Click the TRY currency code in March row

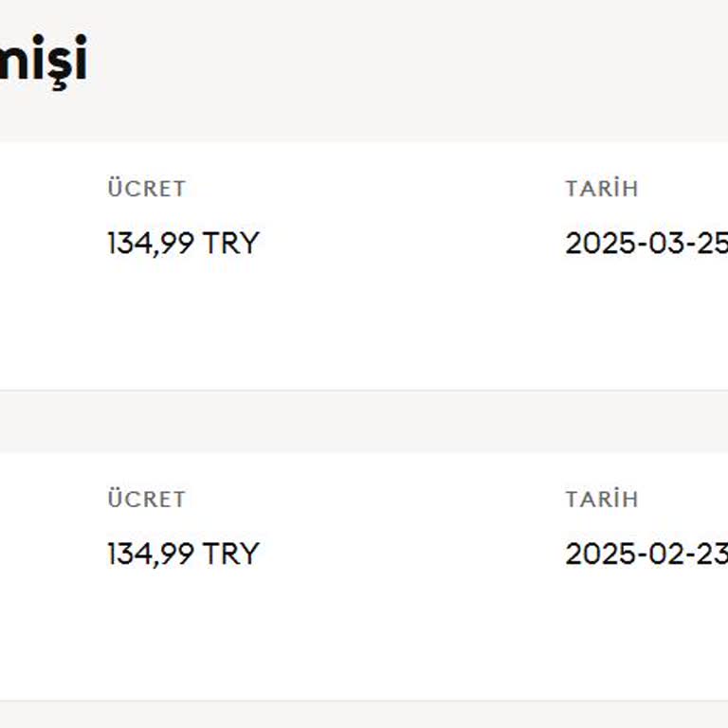(x=230, y=244)
